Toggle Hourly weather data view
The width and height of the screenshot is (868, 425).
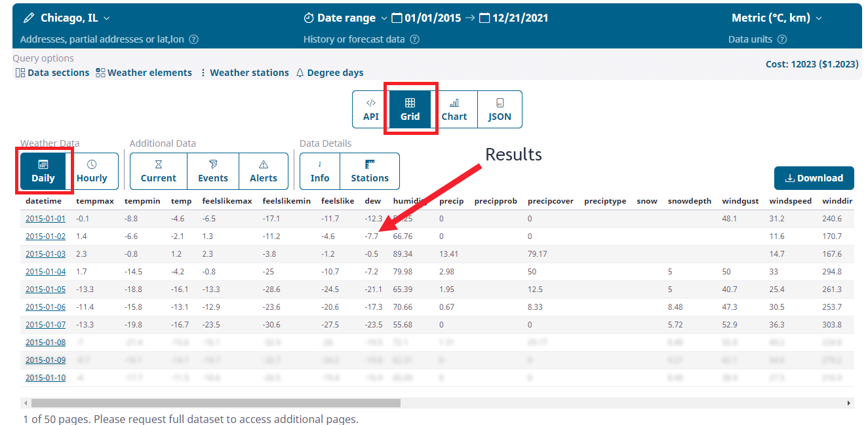pos(92,171)
